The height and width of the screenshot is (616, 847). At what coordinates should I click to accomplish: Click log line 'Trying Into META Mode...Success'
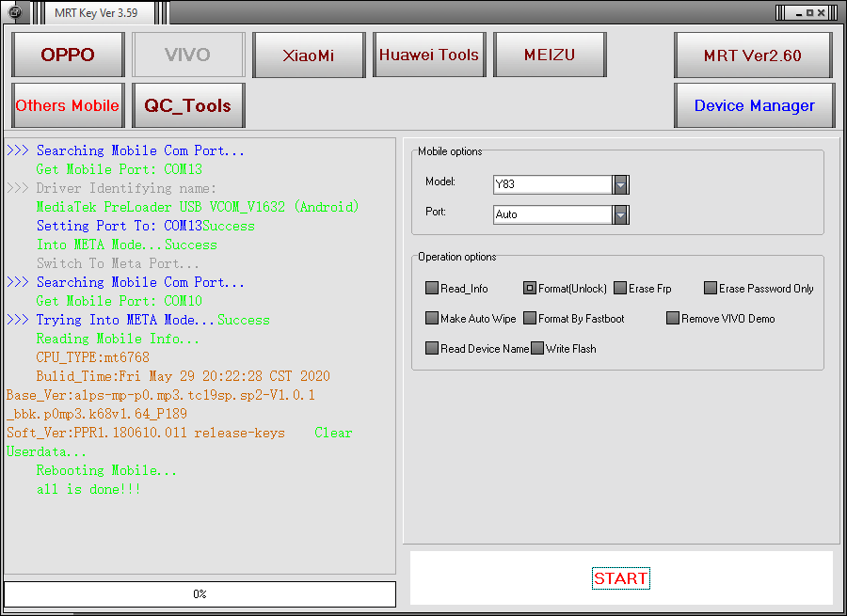point(152,320)
